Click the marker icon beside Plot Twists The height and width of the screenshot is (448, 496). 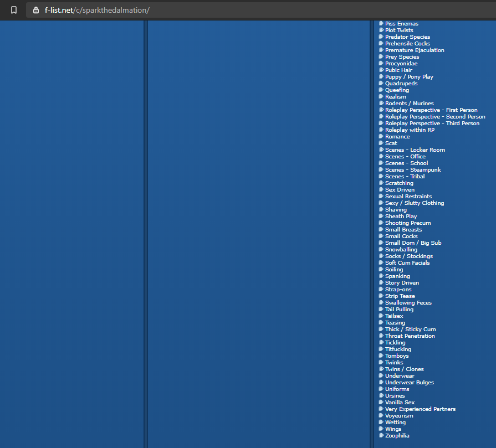[x=381, y=30]
